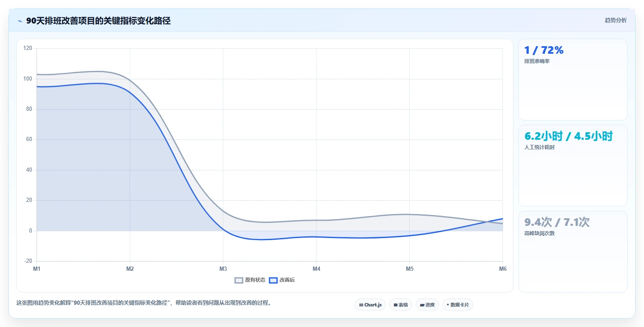
Task: Click the chart description sentence below the chart
Action: coord(144,303)
